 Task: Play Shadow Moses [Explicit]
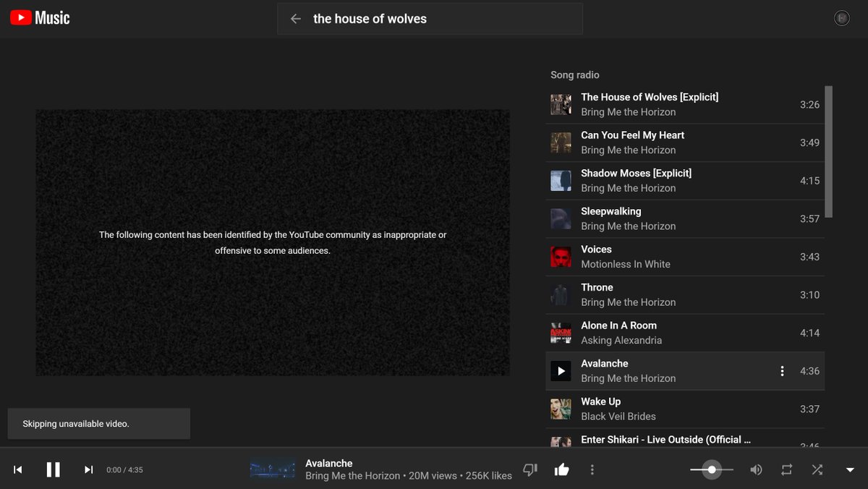pos(685,181)
